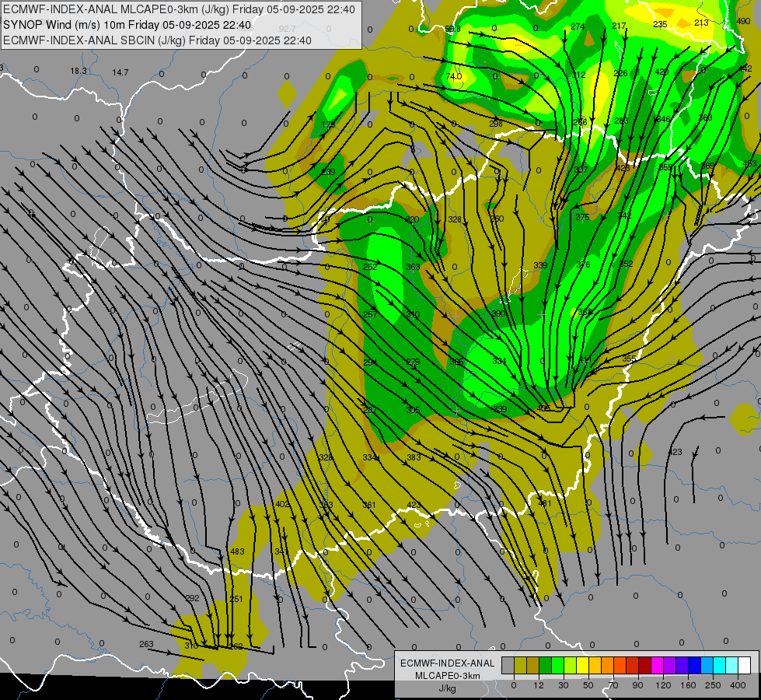Click the '90' tick label in the legend
The height and width of the screenshot is (700, 761).
click(x=637, y=685)
